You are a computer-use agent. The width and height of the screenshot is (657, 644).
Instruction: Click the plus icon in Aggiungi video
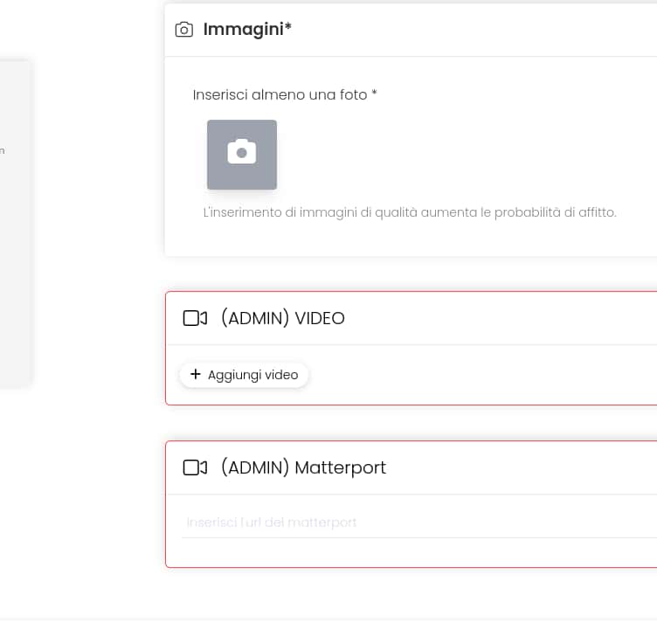(x=195, y=375)
